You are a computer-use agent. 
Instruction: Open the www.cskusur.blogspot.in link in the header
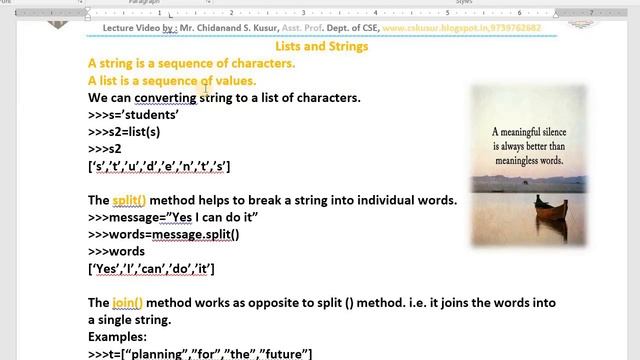pos(461,28)
